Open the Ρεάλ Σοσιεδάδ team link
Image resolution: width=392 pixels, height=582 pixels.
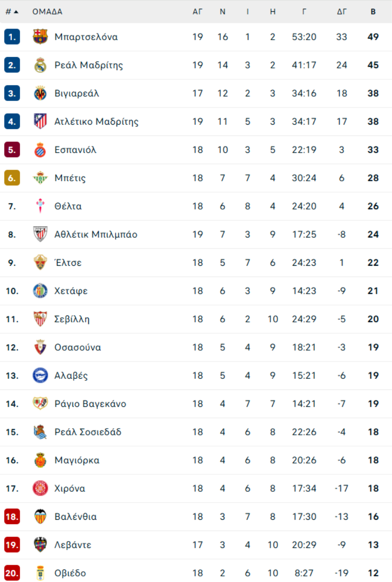click(88, 432)
